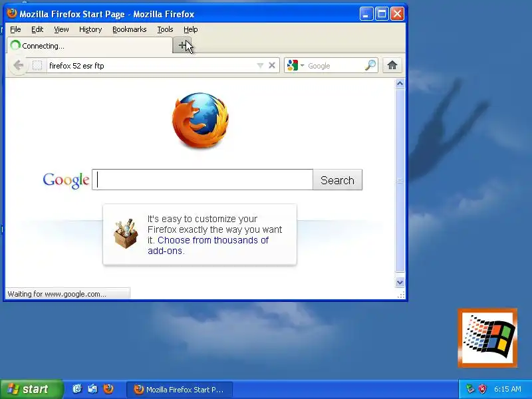Stop loading with the X icon

[x=272, y=65]
